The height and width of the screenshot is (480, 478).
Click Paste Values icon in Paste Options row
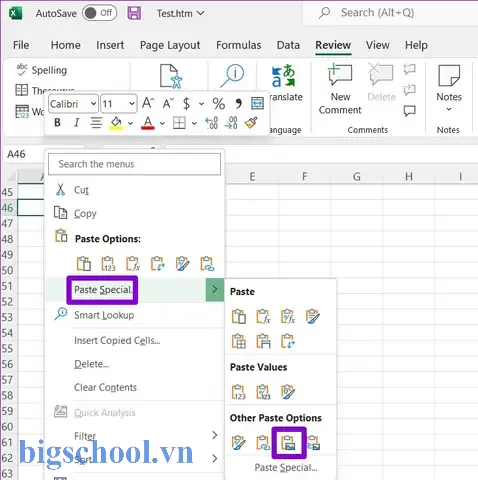pyautogui.click(x=108, y=264)
